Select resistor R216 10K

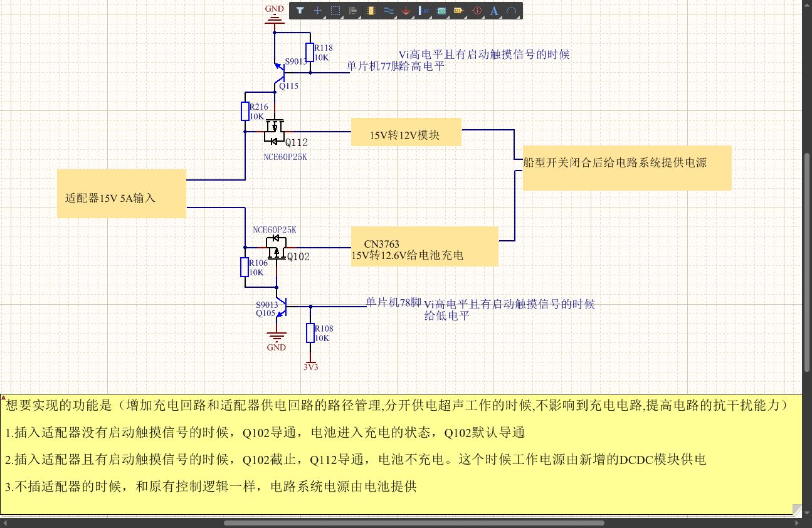click(245, 112)
